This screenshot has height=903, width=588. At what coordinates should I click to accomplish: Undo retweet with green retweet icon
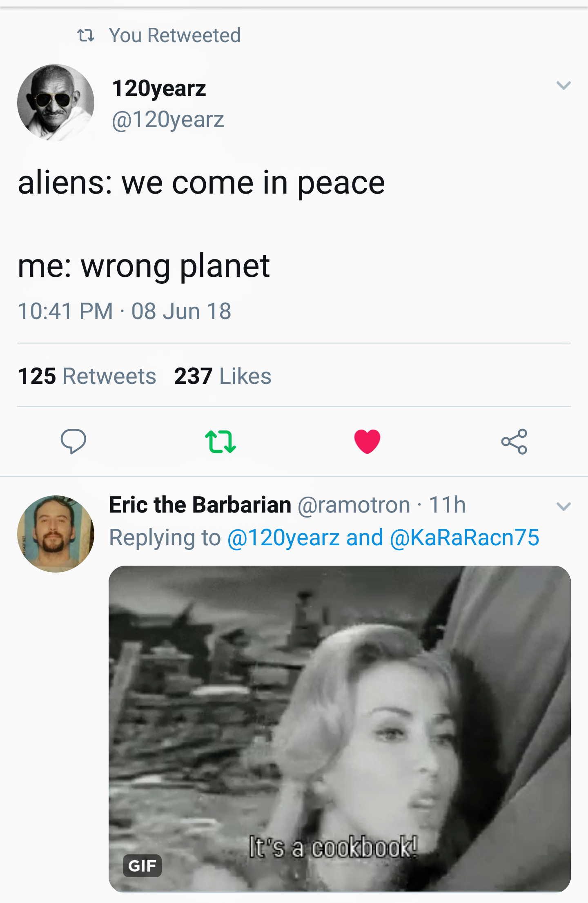(220, 441)
